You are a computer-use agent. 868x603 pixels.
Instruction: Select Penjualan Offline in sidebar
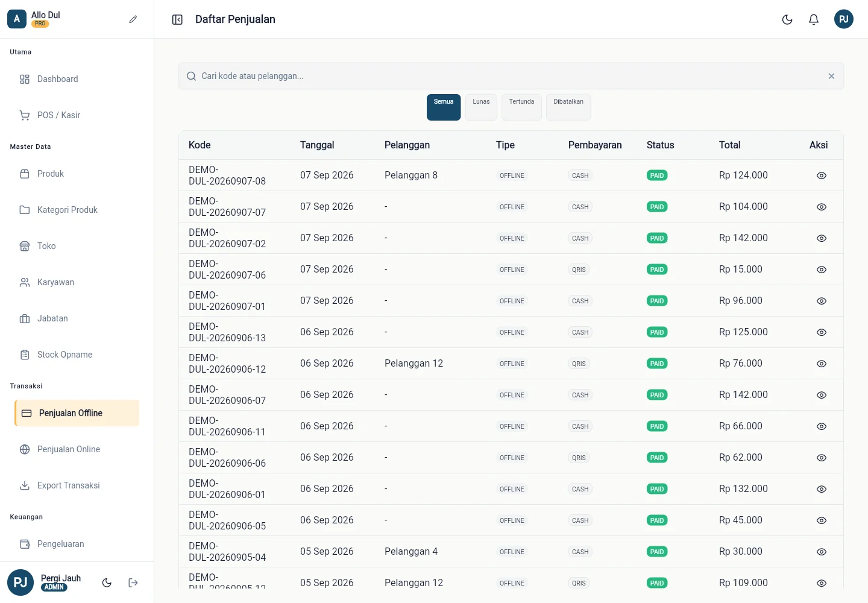point(77,413)
